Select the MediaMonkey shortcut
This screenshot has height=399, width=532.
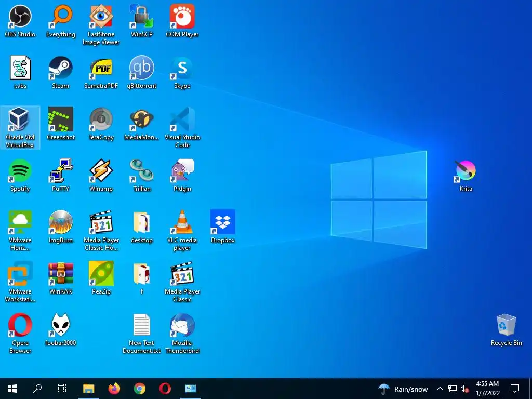point(142,124)
